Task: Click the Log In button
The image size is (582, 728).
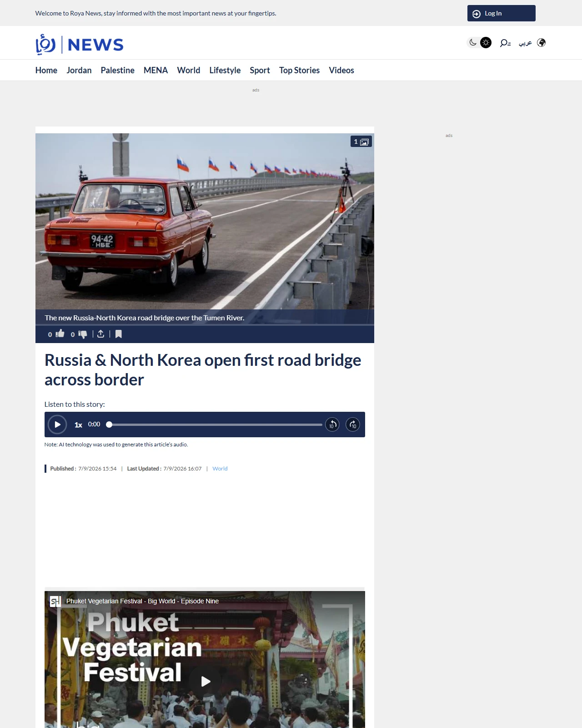Action: coord(502,13)
